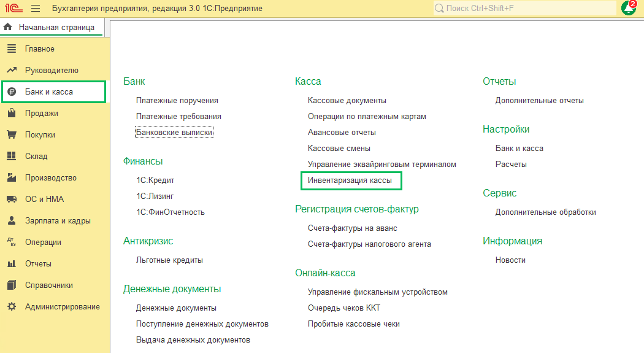Viewport: 644px width, 353px height.
Task: Open Управление эквайринговым терминалом
Action: (x=382, y=165)
